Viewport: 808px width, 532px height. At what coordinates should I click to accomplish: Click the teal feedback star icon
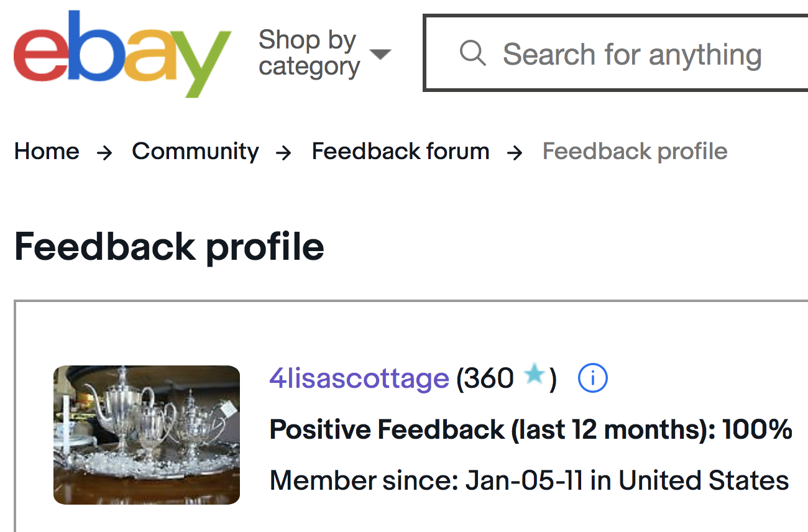[534, 375]
